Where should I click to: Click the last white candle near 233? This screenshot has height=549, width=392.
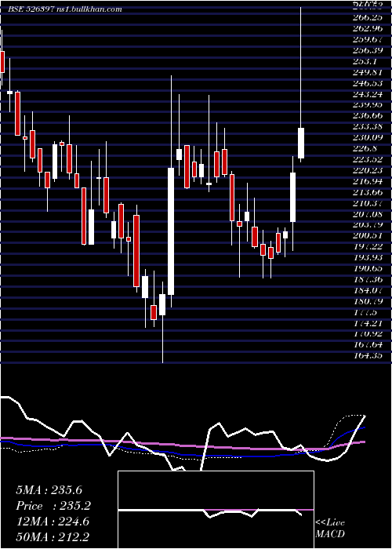click(x=301, y=144)
